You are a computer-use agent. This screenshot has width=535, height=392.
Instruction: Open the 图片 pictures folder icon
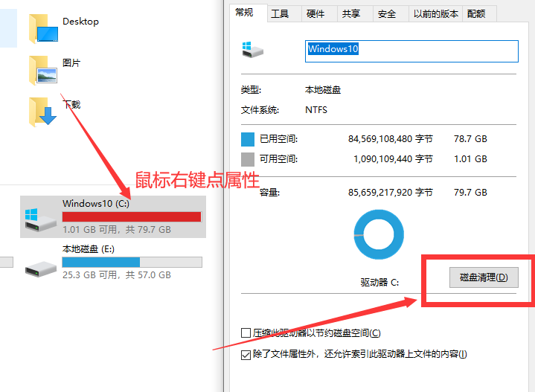point(42,70)
